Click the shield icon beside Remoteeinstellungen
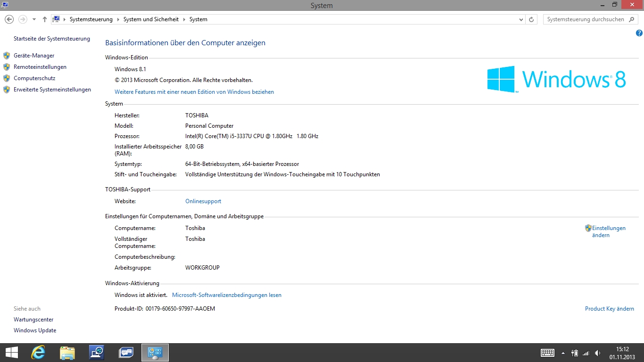 [7, 67]
